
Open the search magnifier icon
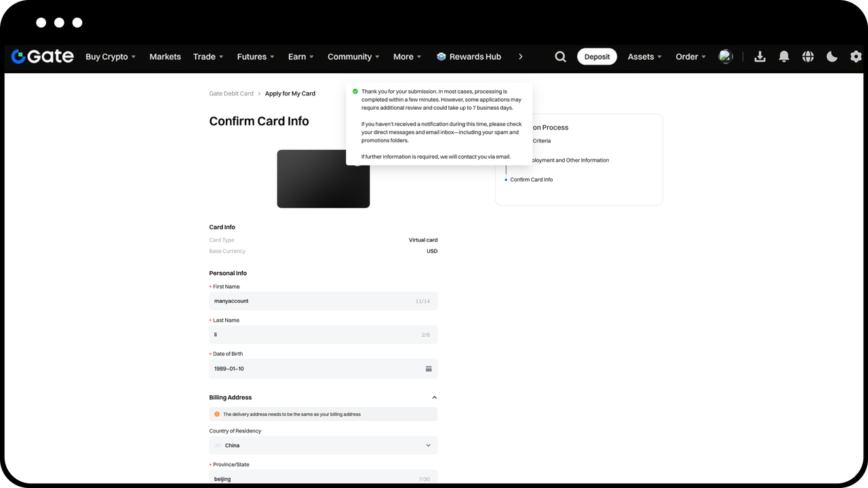point(560,57)
